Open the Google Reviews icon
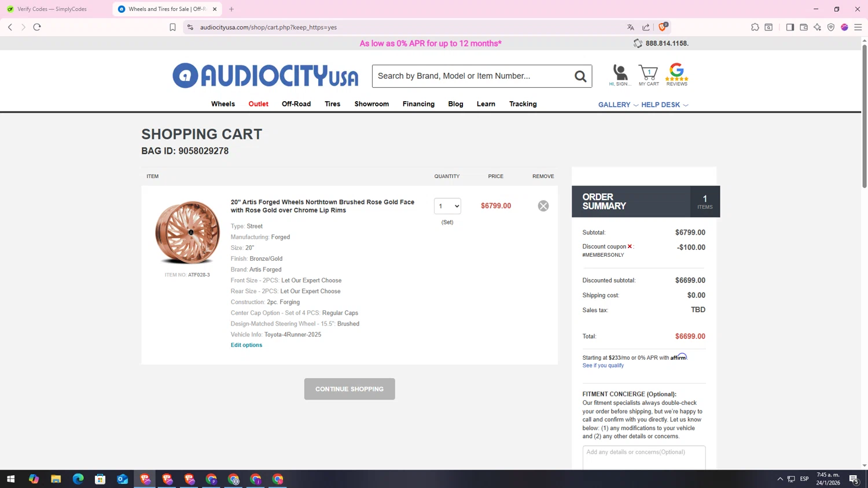868x488 pixels. click(676, 75)
